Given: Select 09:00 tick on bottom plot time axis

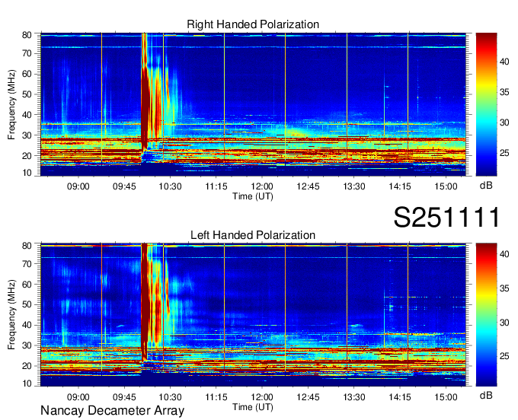Looking at the screenshot, I should click(78, 397).
